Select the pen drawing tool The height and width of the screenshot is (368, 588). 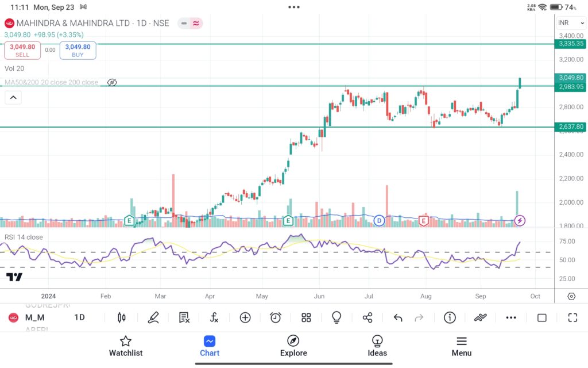coord(153,317)
